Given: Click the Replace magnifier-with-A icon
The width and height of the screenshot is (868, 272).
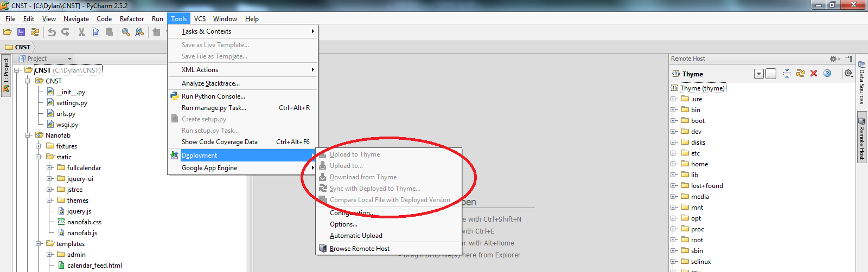Looking at the screenshot, I should tap(139, 33).
